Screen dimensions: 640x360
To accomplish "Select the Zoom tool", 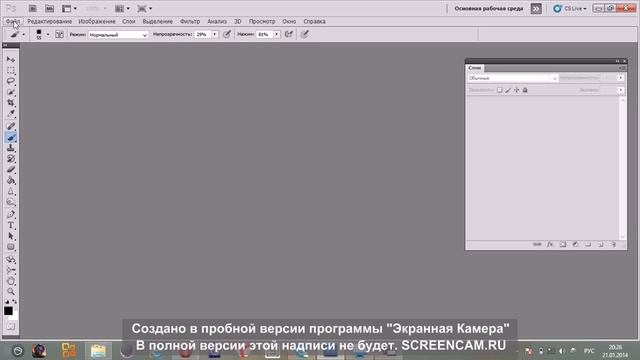I will click(11, 292).
